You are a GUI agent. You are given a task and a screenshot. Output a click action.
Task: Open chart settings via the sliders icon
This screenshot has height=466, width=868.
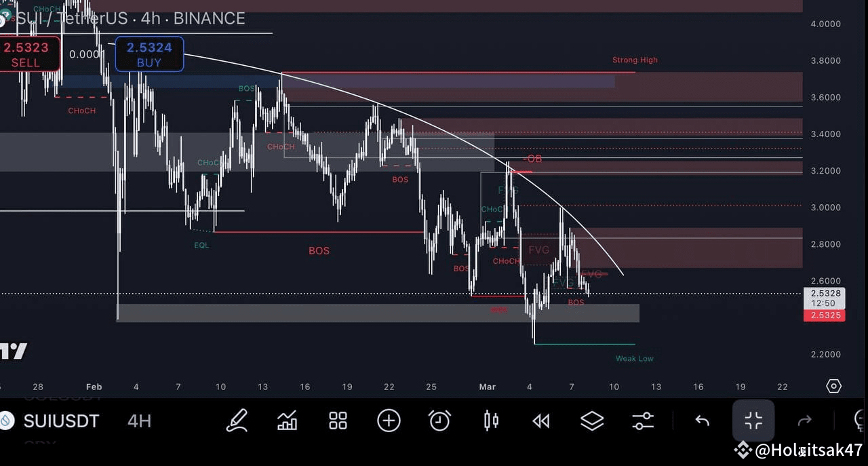pyautogui.click(x=643, y=421)
